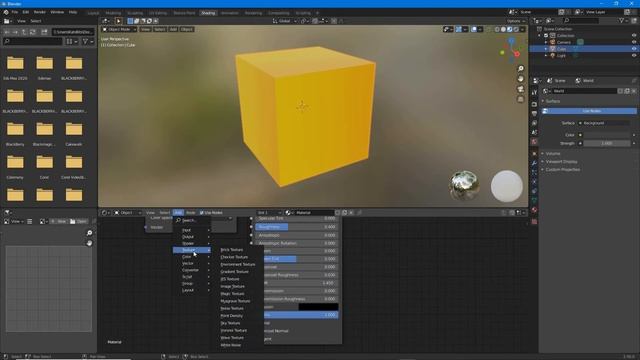640x360 pixels.
Task: Click the Use Nodes button in World properties
Action: (589, 111)
